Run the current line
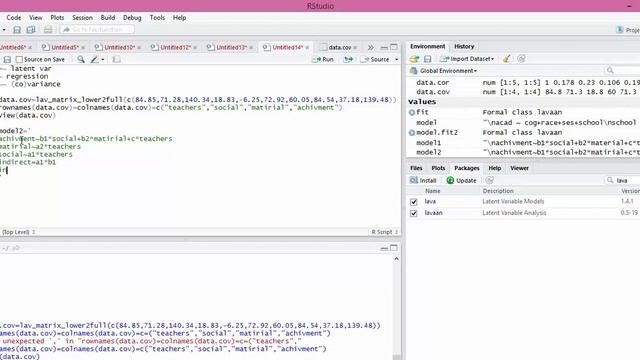Viewport: 640px width, 360px height. point(323,60)
